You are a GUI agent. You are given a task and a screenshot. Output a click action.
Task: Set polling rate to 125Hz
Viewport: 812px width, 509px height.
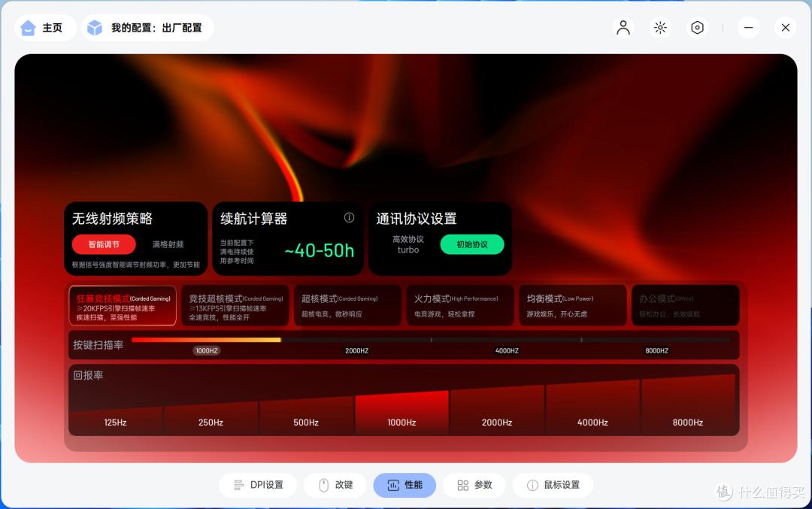pos(116,420)
